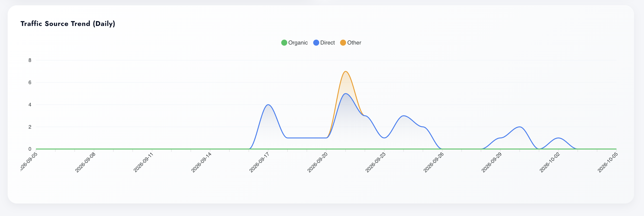Select the 2026-09-29 axis label

point(492,162)
